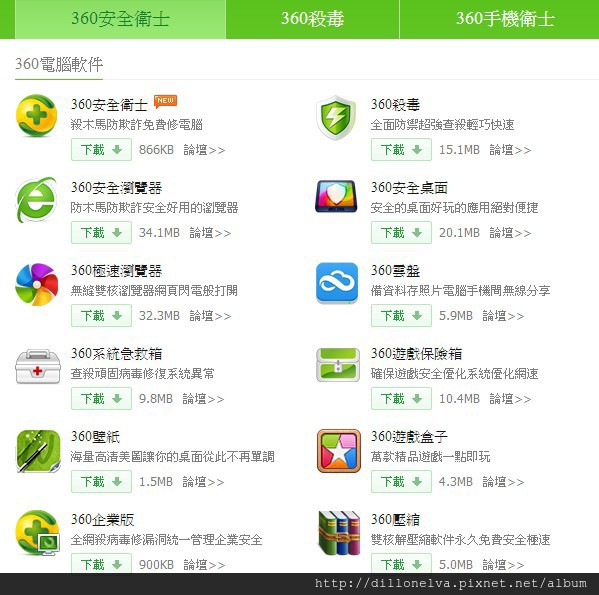
Task: Switch to the 360手機衛士 tab
Action: tap(499, 19)
